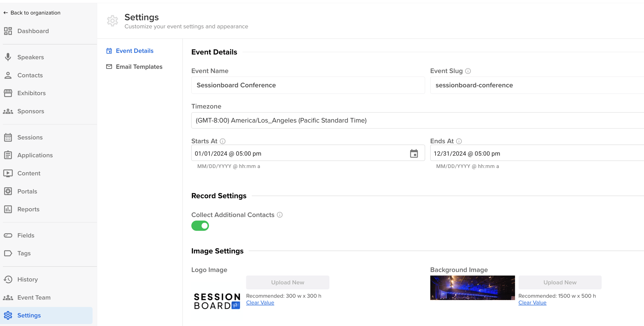This screenshot has width=644, height=326.
Task: Click the Sponsors icon
Action: pyautogui.click(x=7, y=111)
